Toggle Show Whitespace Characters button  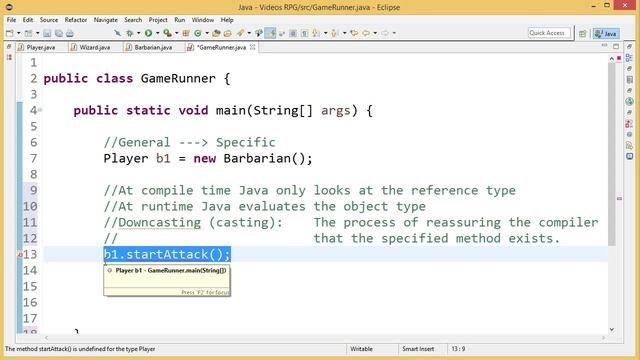coord(304,33)
